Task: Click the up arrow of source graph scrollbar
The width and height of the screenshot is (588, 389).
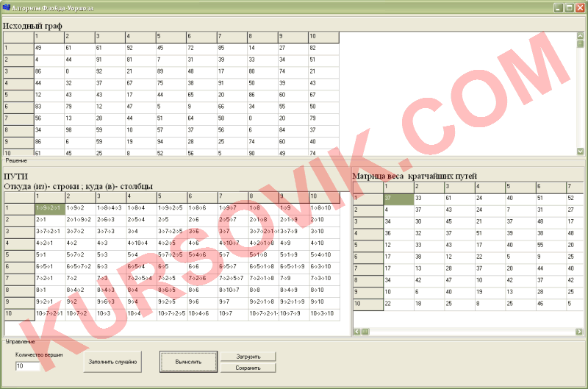Action: [x=580, y=35]
